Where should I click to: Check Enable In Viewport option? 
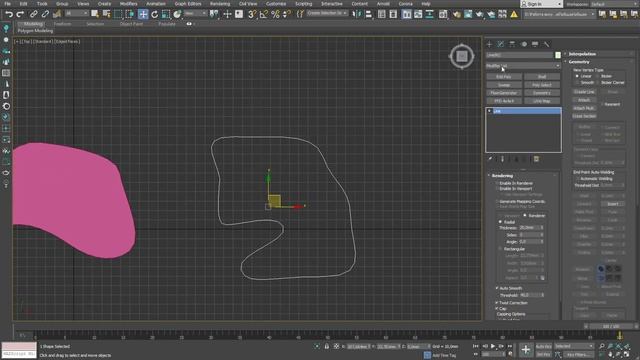tap(513, 189)
